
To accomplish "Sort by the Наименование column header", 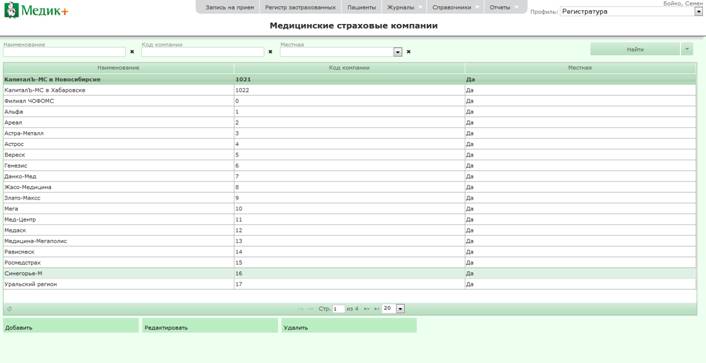I will coord(118,68).
